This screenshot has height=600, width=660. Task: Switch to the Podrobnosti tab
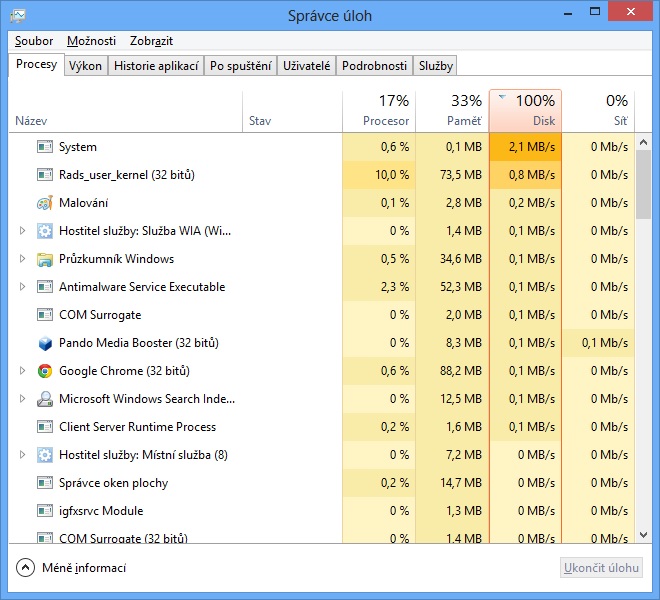pyautogui.click(x=374, y=66)
